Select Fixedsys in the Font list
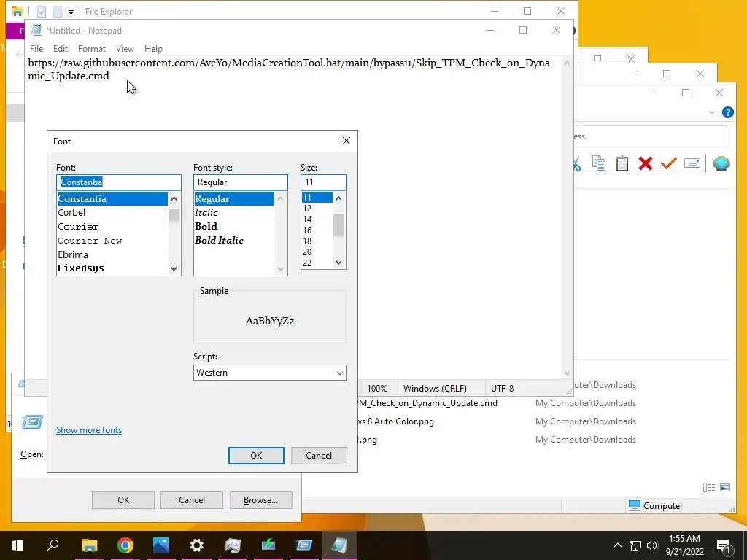The image size is (747, 560). (112, 268)
